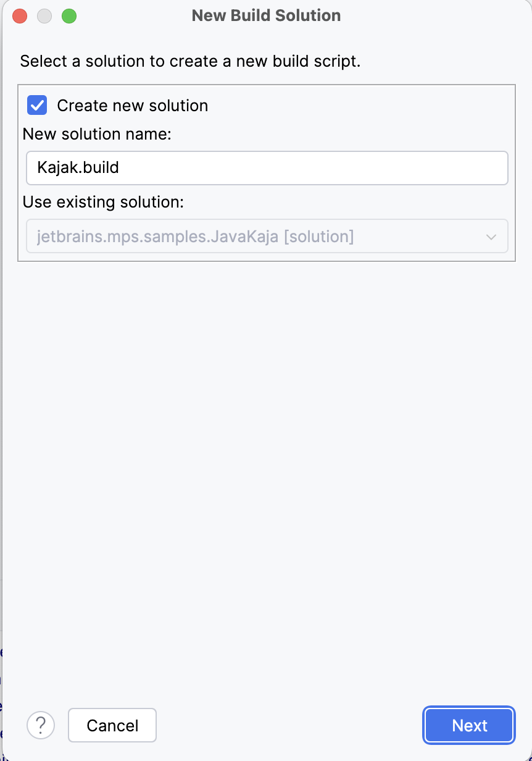Click the 'Create new solution' checkbox label
The height and width of the screenshot is (761, 532).
[x=132, y=106]
